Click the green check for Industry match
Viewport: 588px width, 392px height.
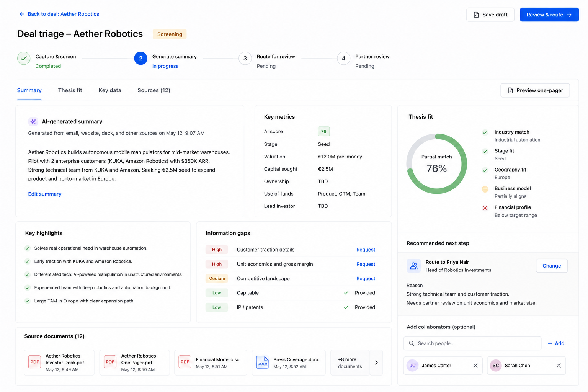coord(485,132)
